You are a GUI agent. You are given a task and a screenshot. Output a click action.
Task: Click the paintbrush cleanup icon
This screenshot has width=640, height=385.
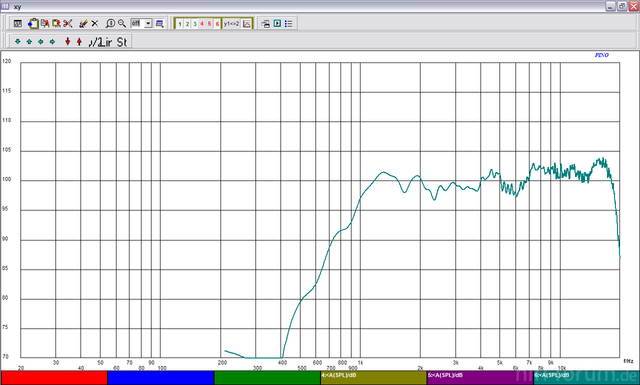pyautogui.click(x=83, y=24)
